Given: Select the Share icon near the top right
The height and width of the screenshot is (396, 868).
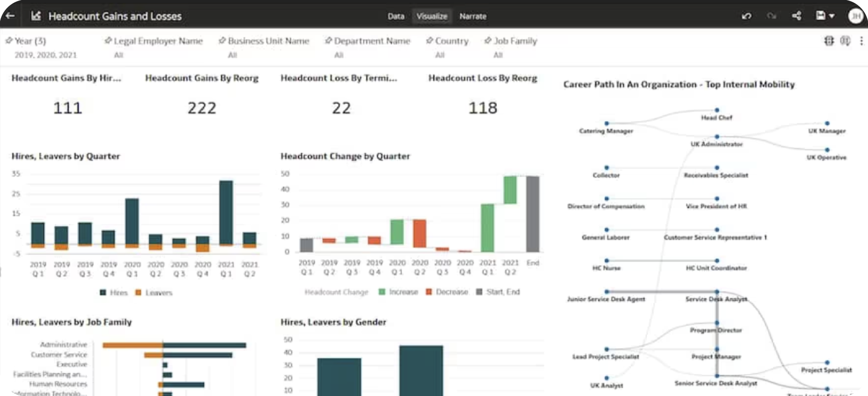Looking at the screenshot, I should (797, 16).
